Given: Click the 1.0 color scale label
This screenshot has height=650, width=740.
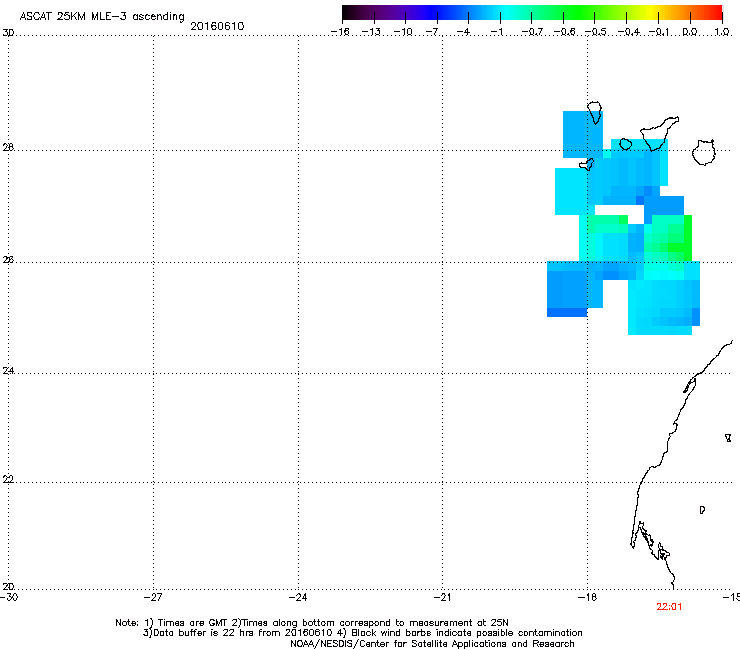Looking at the screenshot, I should 722,32.
